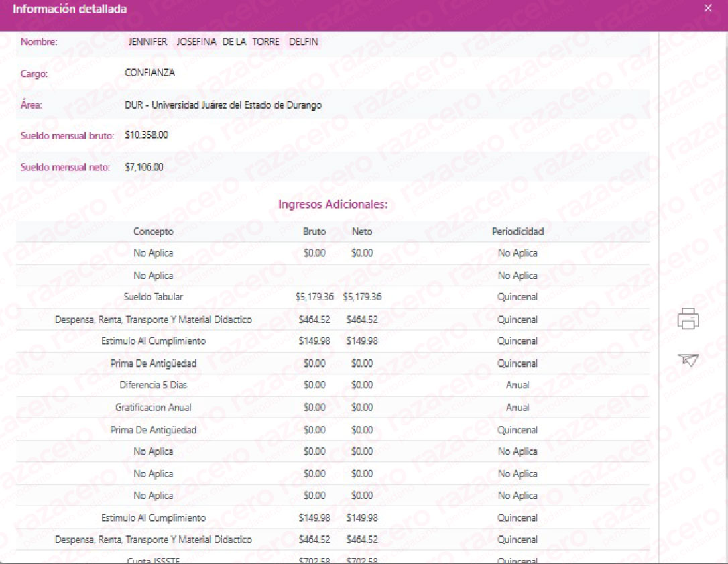Close the Información detallada dialog
728x564 pixels.
pyautogui.click(x=708, y=9)
